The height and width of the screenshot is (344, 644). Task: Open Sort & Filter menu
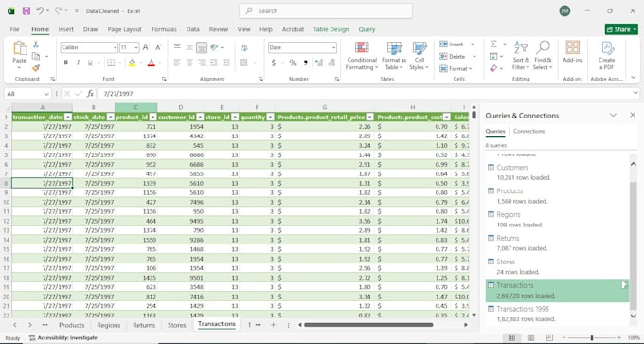click(x=521, y=56)
